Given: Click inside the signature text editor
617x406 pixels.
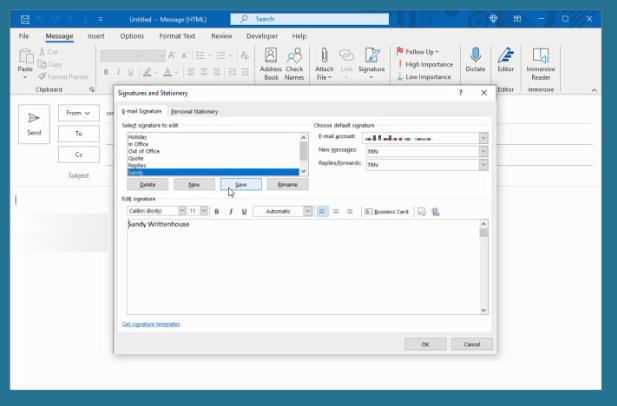Looking at the screenshot, I should [303, 268].
